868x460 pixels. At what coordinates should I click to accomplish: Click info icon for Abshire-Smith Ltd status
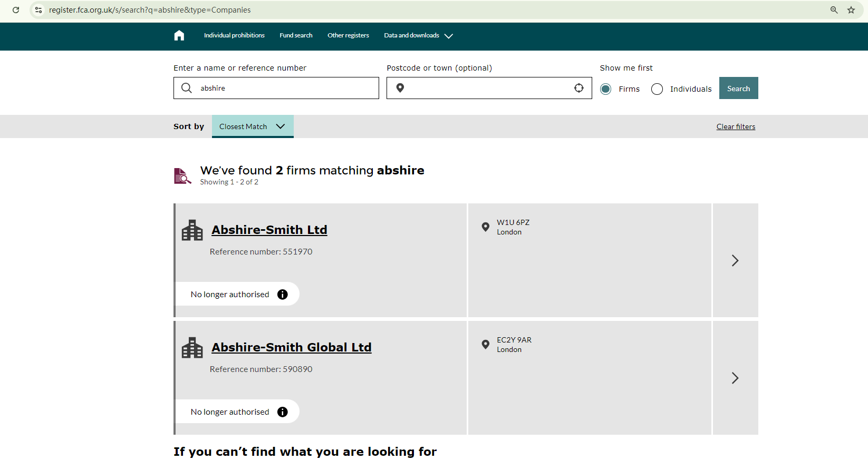tap(283, 295)
